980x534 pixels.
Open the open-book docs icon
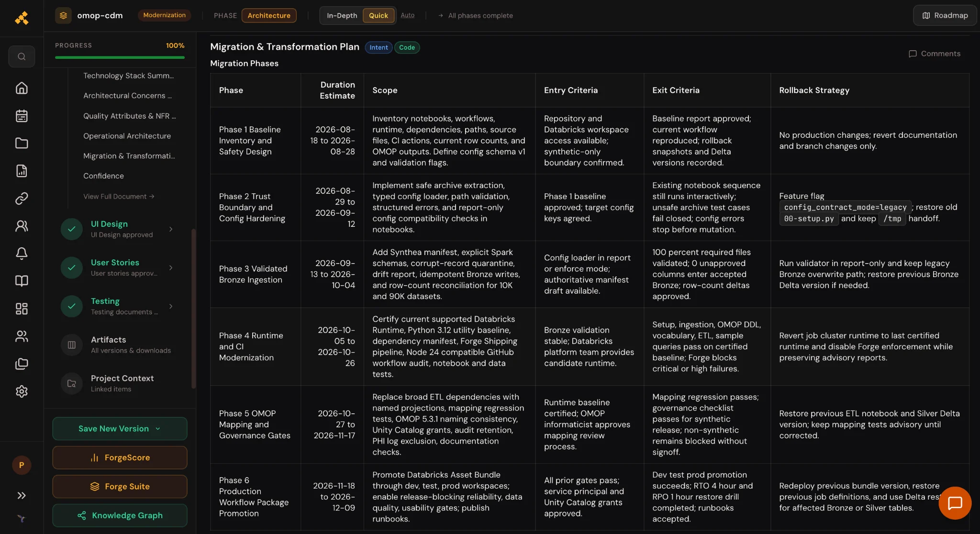pos(22,281)
